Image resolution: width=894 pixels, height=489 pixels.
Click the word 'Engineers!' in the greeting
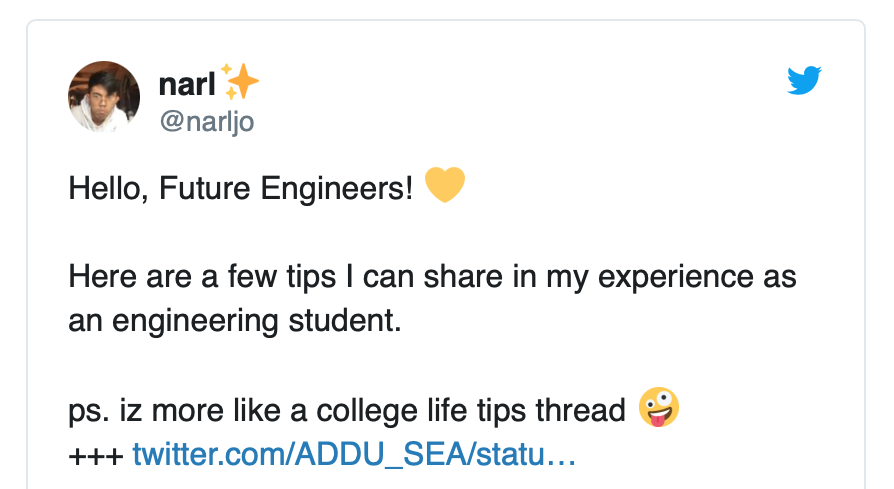[x=336, y=189]
